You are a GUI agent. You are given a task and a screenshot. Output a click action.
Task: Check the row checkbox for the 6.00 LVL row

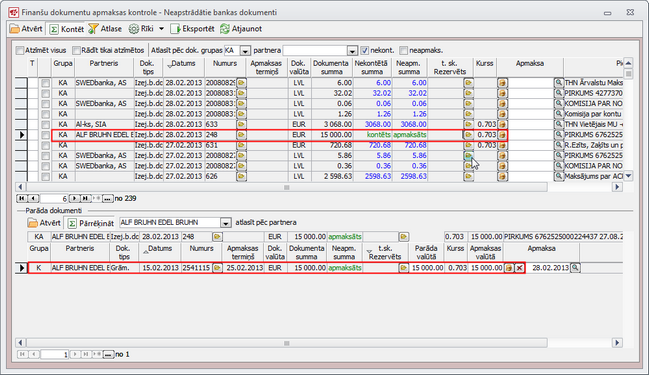(x=45, y=83)
